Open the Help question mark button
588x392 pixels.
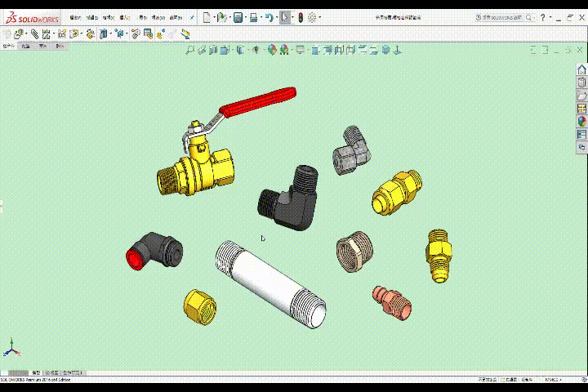(x=542, y=17)
